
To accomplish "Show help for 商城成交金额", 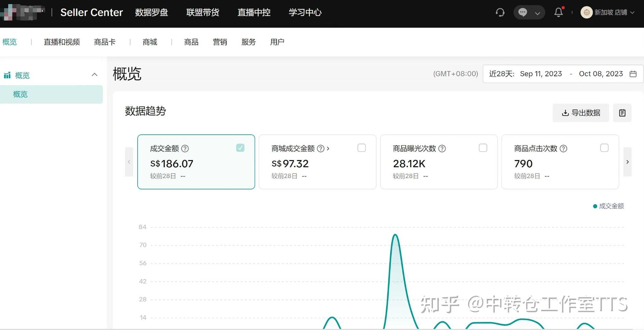I will [321, 148].
